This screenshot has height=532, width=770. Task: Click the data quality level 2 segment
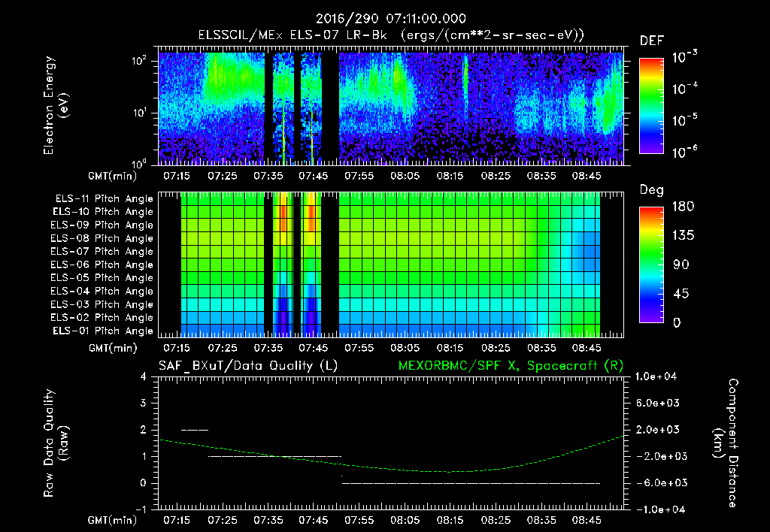pyautogui.click(x=195, y=430)
